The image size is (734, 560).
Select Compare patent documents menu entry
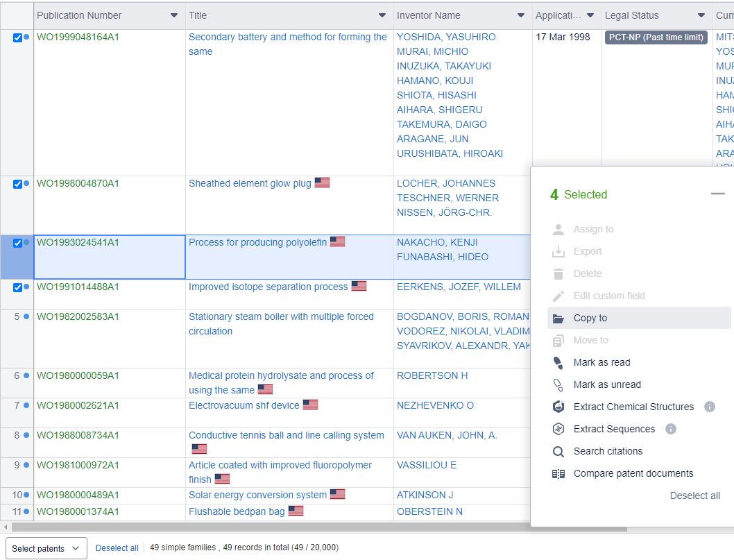633,474
